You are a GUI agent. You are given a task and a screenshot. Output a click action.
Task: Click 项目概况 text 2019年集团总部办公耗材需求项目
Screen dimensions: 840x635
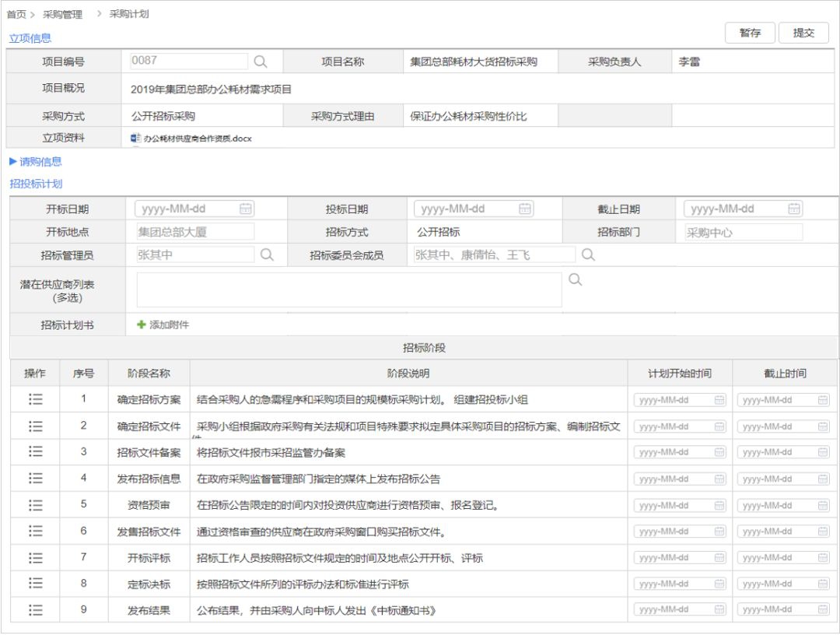(x=211, y=89)
